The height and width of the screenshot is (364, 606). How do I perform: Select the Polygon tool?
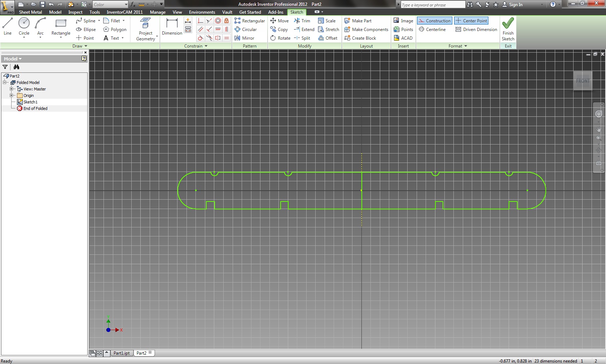click(115, 30)
